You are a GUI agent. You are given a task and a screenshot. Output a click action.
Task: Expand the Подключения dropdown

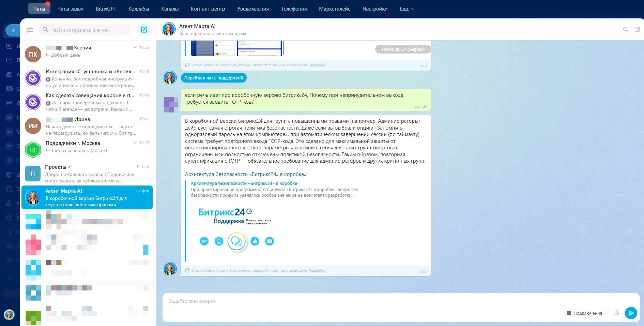coord(587,313)
